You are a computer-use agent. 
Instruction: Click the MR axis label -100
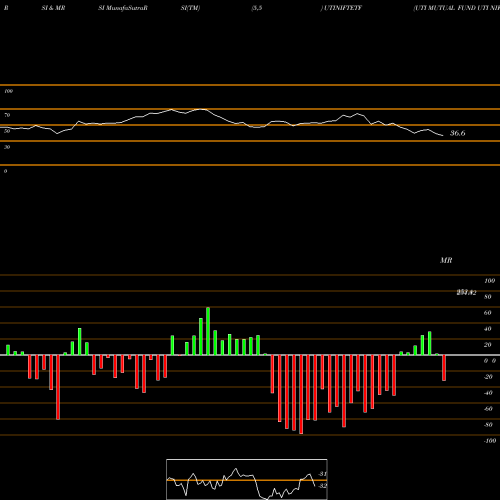[x=489, y=441]
